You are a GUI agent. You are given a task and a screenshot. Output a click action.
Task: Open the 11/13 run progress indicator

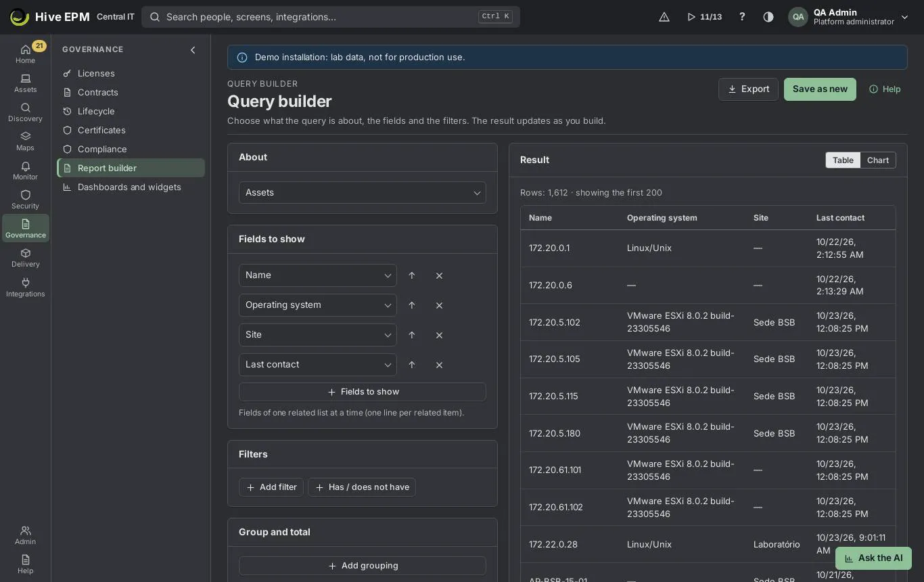coord(704,17)
